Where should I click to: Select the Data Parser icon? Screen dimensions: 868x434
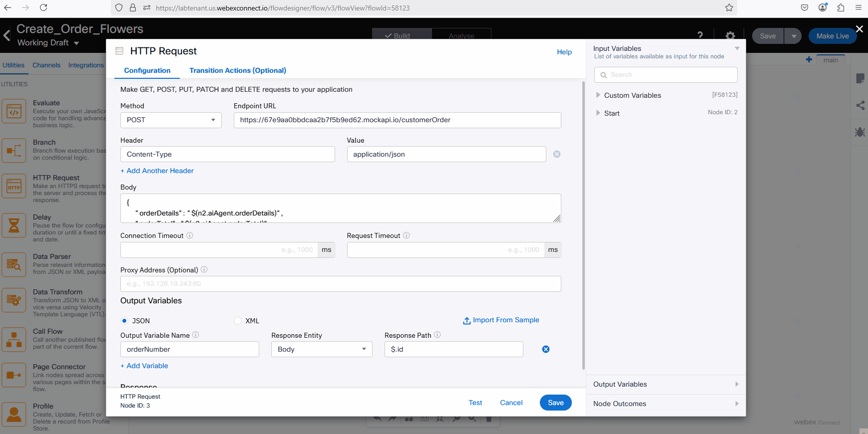[14, 265]
